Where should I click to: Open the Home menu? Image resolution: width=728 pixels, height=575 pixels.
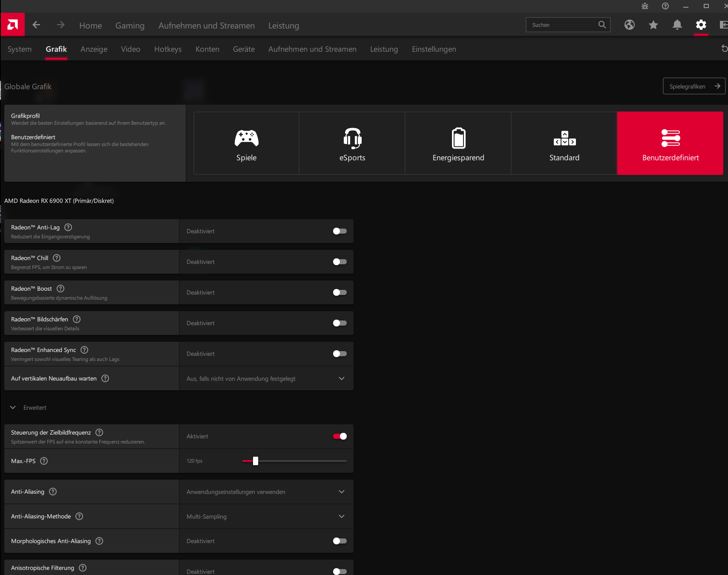point(90,26)
